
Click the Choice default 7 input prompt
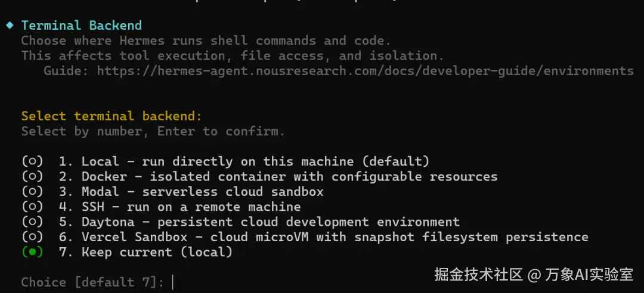pos(98,282)
